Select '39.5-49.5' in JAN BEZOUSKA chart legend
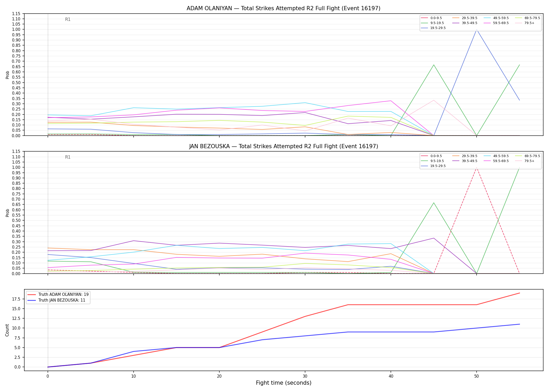This screenshot has width=549, height=392. click(465, 161)
